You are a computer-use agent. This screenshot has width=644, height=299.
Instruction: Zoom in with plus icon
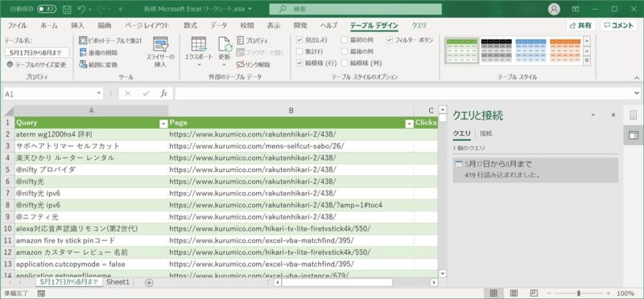(609, 293)
